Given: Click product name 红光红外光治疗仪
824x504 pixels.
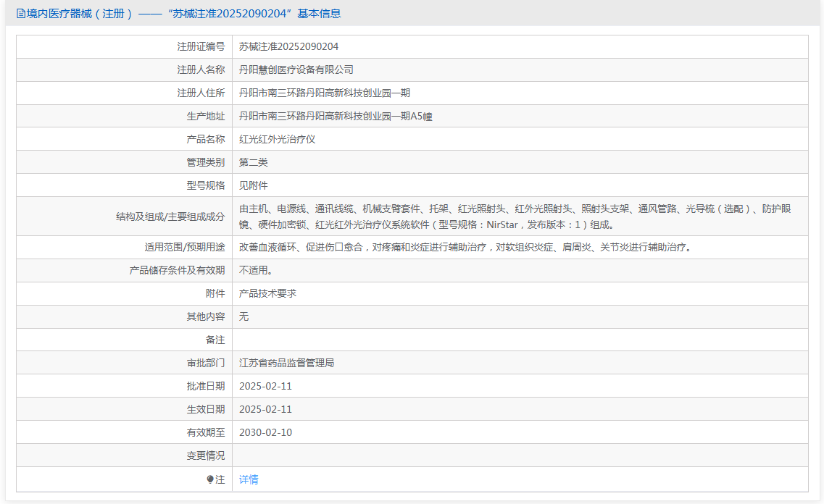Looking at the screenshot, I should 277,139.
